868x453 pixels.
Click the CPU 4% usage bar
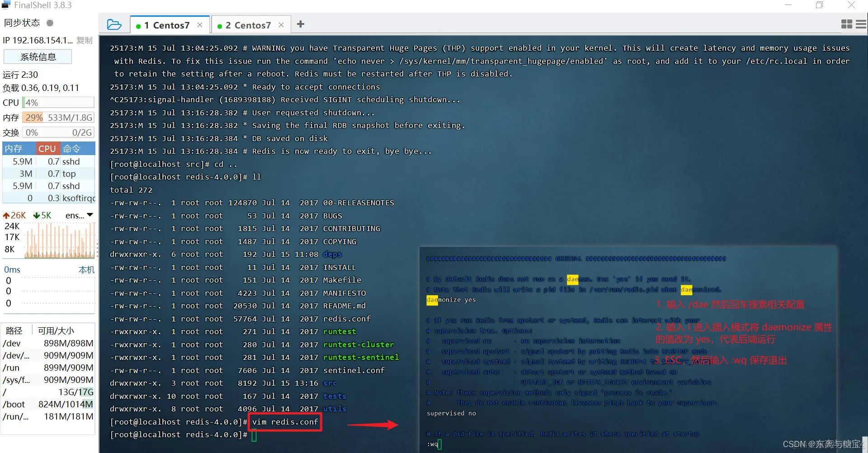(58, 103)
